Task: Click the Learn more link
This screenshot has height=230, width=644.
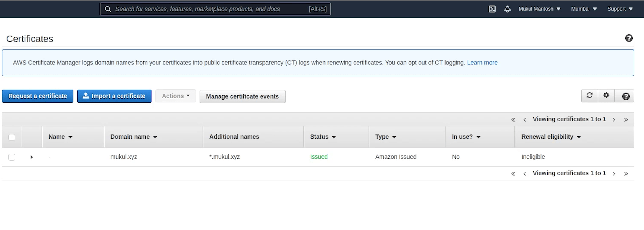Action: [x=482, y=63]
